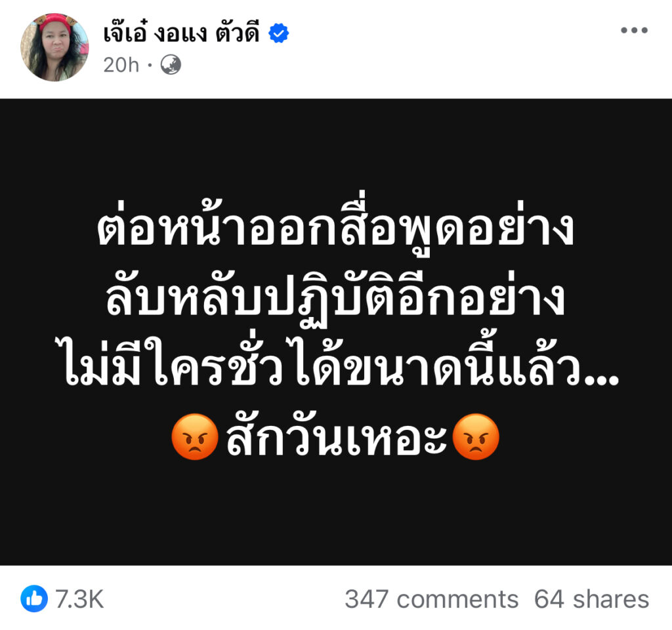Click the angry emoji after สักวันเหอะ
This screenshot has width=672, height=630.
click(x=476, y=436)
